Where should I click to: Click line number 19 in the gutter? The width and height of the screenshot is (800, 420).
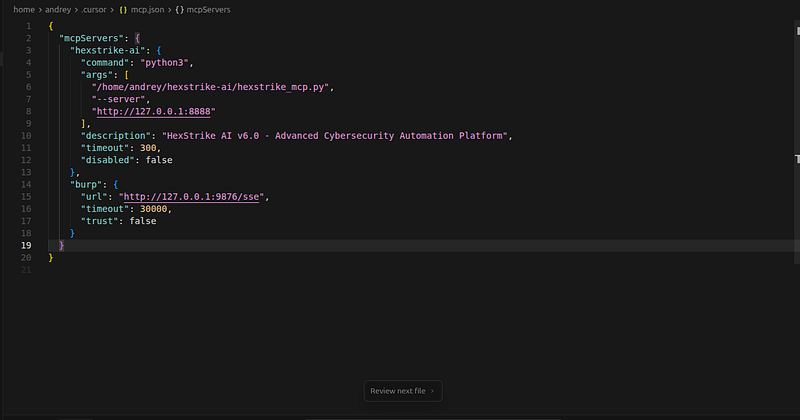[26, 245]
